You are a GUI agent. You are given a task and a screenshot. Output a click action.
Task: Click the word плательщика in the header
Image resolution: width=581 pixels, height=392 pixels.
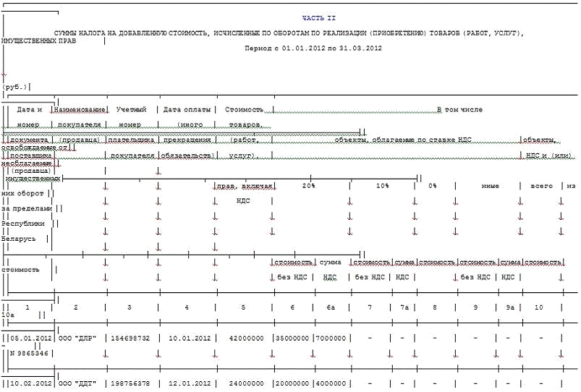[x=131, y=140]
